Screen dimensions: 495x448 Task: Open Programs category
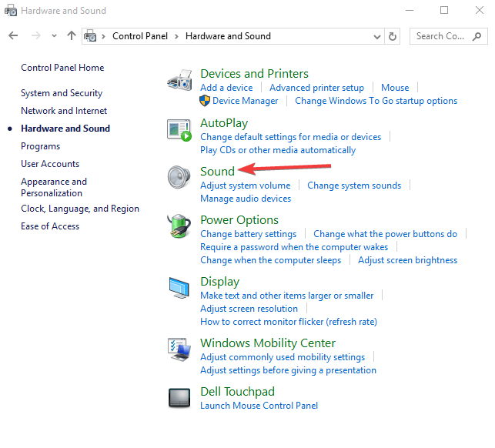point(40,146)
